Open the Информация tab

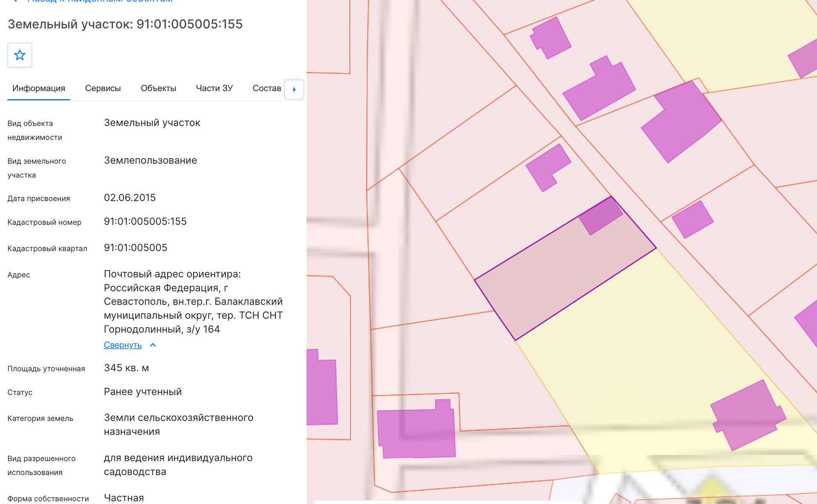(39, 88)
